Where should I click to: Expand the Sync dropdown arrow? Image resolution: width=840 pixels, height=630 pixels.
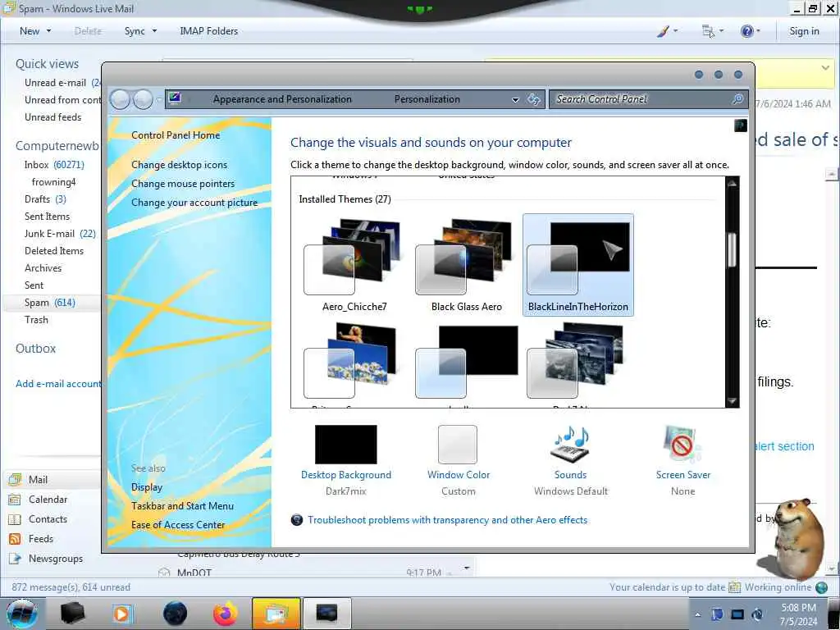click(x=154, y=31)
